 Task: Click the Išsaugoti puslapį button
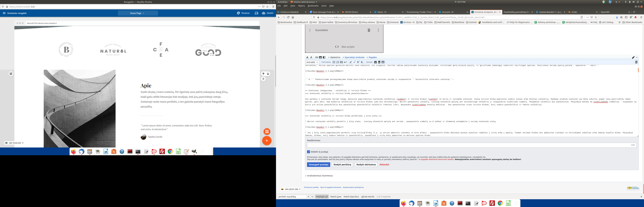pos(319,164)
